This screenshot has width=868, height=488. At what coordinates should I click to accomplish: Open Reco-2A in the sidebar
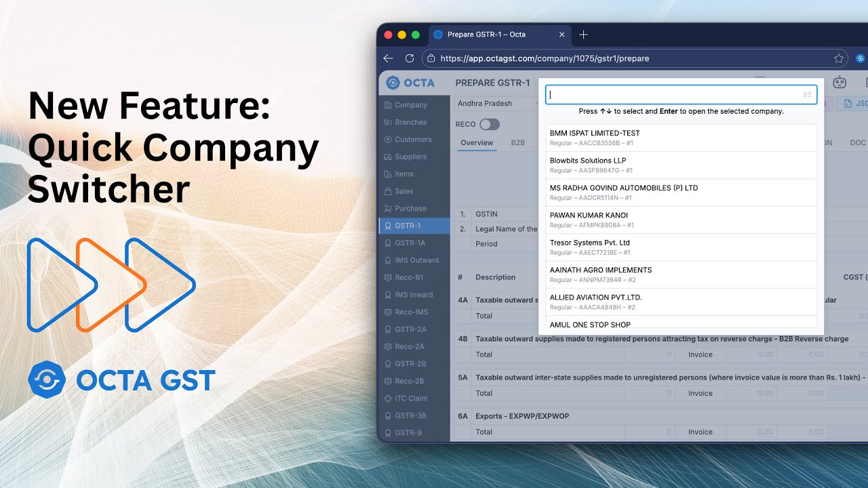[x=414, y=346]
